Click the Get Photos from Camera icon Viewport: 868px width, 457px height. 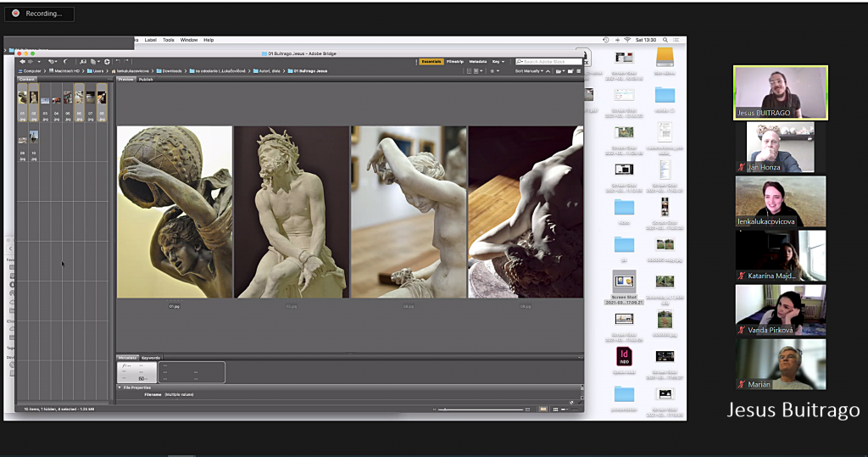coord(83,62)
